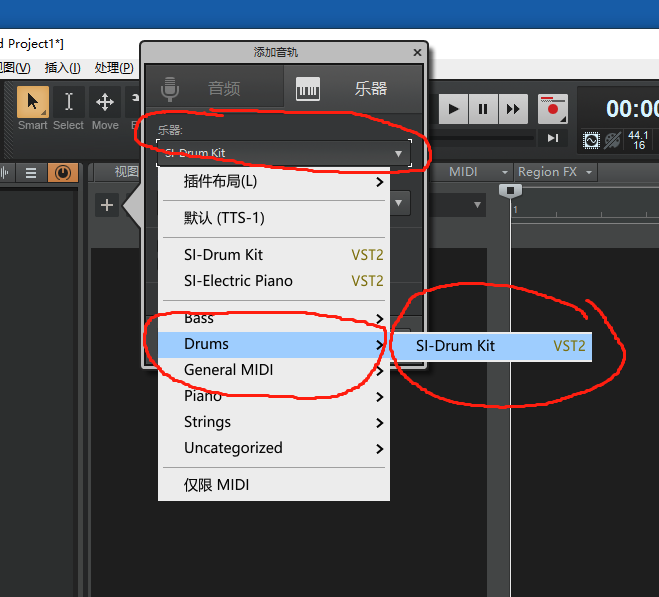
Task: Click the keyboard Instrument track icon
Action: (x=308, y=89)
